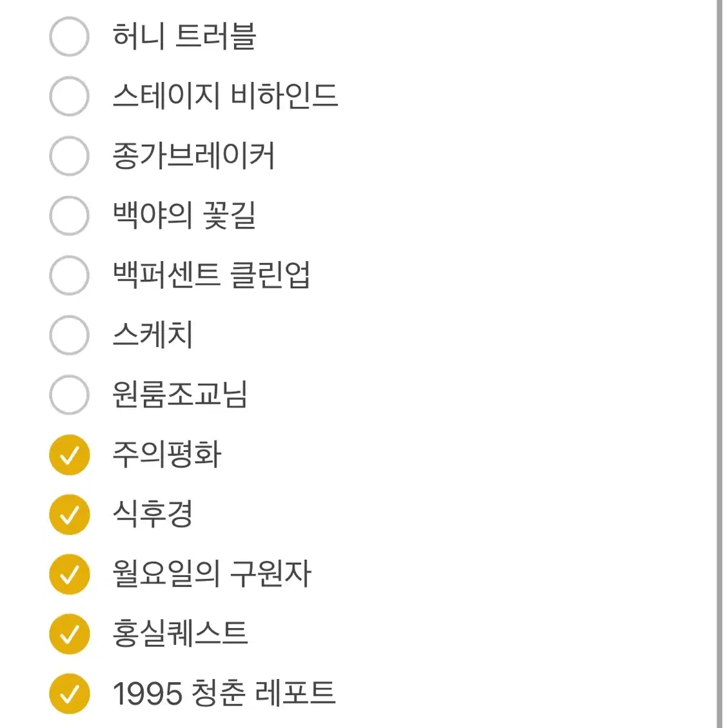Select the 백야의 꽃길 title text

click(184, 216)
